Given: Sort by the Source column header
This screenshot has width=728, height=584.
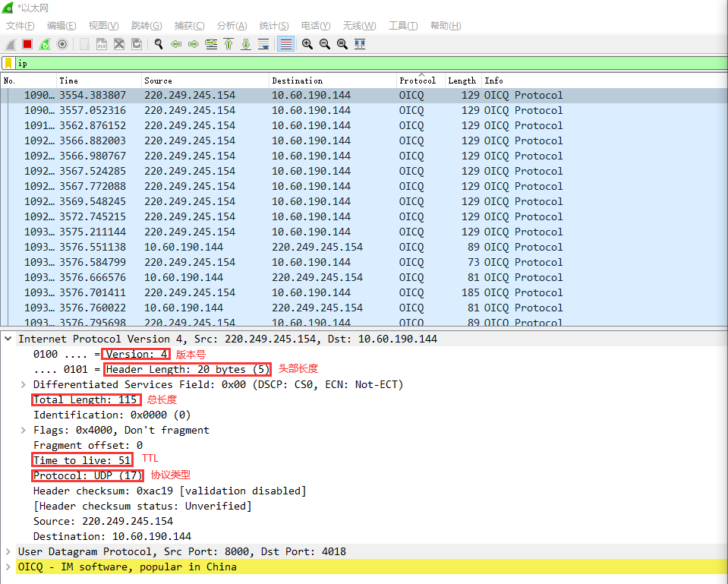Looking at the screenshot, I should (205, 80).
